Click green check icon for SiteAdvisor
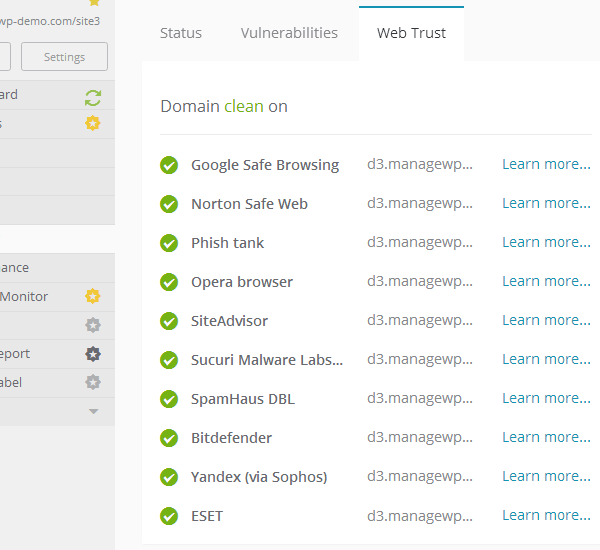The width and height of the screenshot is (600, 550). pos(169,321)
